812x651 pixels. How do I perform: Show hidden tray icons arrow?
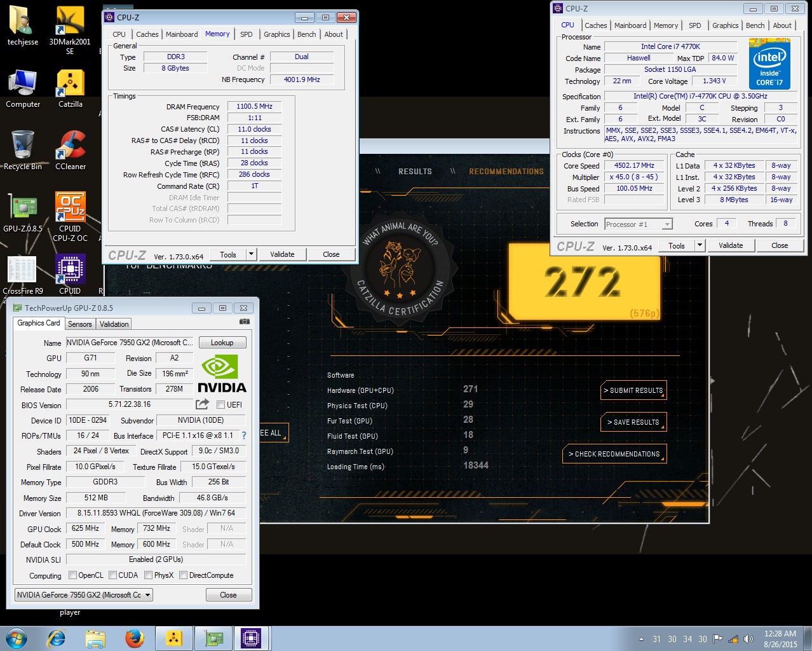[x=641, y=639]
